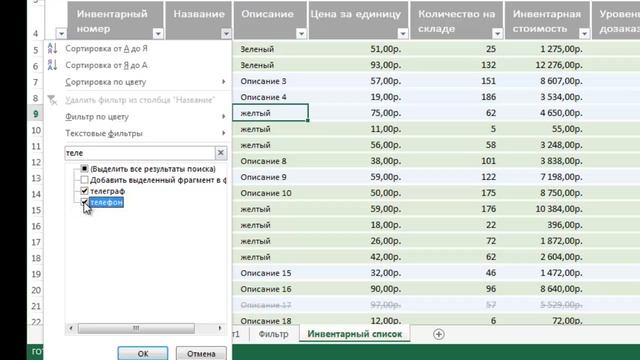Select row header 15

[x=36, y=210]
